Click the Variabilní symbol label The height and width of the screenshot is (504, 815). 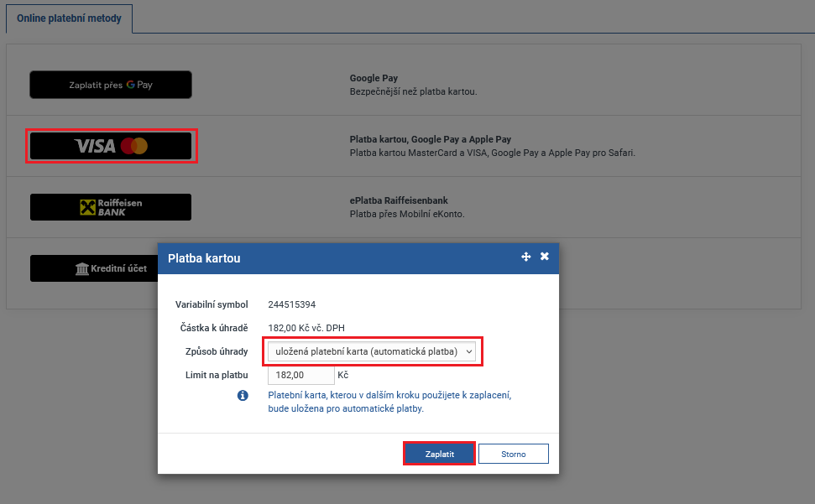(212, 304)
